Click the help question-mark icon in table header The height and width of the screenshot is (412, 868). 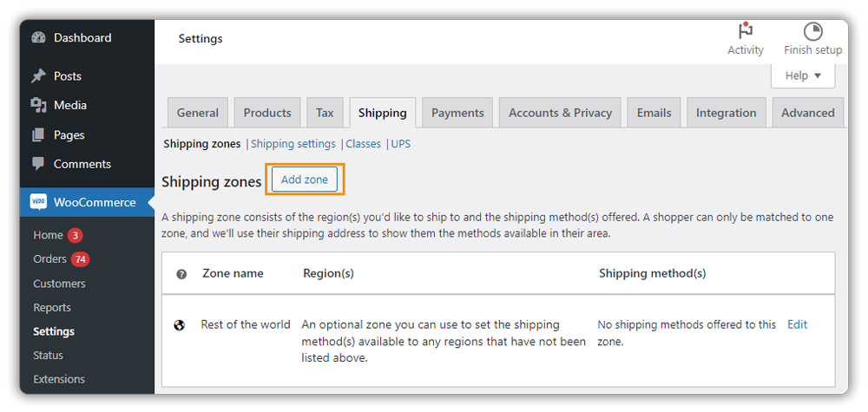click(181, 274)
